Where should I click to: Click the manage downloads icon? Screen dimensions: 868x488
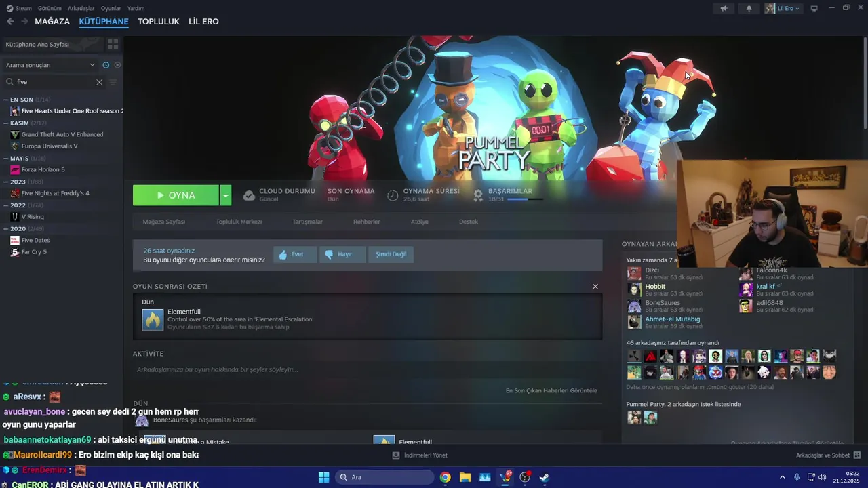tap(396, 455)
